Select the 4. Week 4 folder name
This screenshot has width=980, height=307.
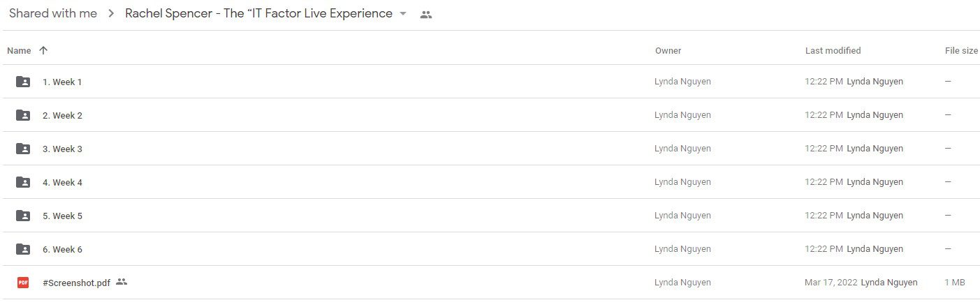coord(62,182)
